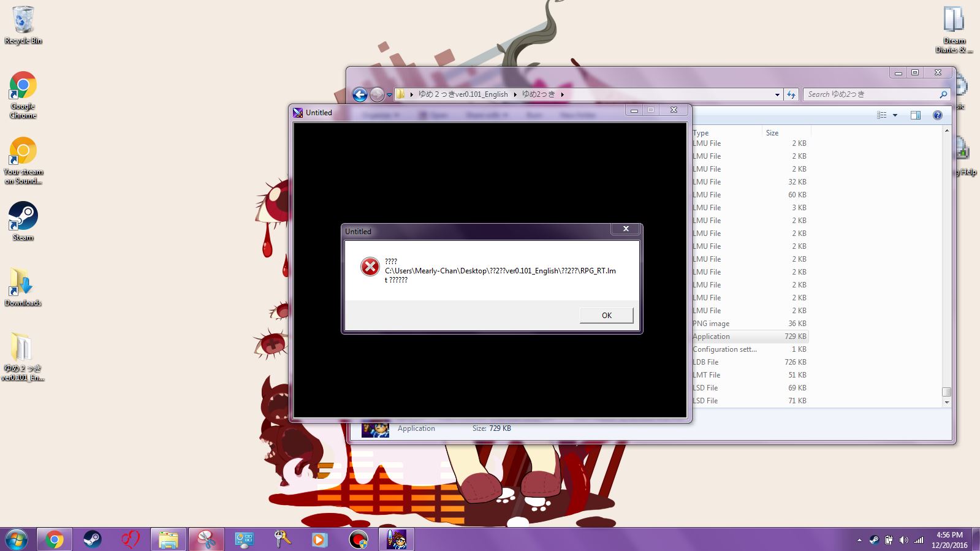Select the Configuration sett... row

[x=750, y=349]
